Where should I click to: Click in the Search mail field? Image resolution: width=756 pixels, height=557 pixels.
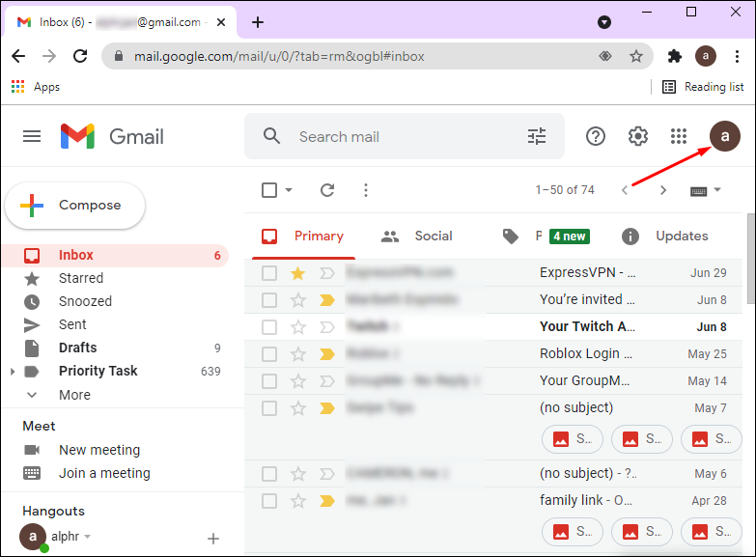pos(405,136)
